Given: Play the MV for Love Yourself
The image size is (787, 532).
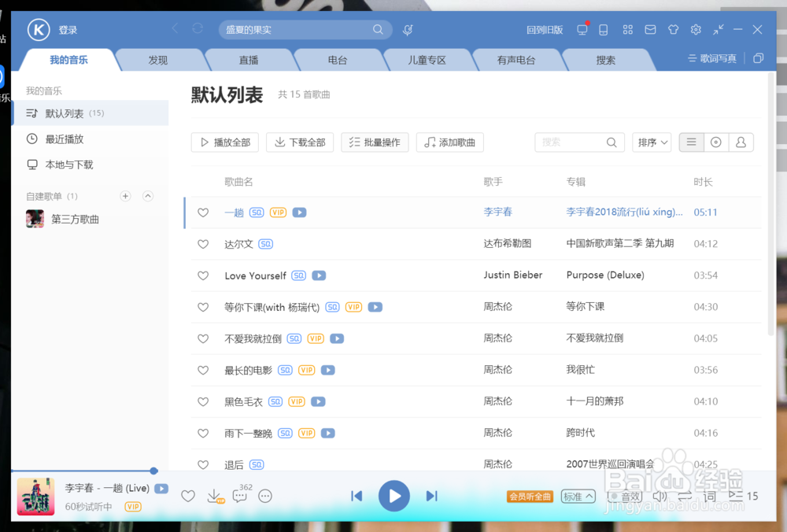Looking at the screenshot, I should click(x=319, y=275).
